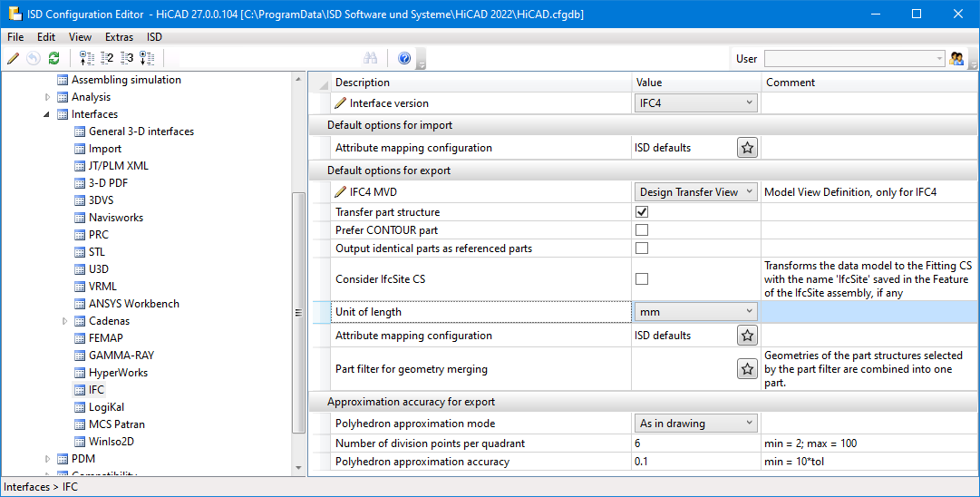Click the table icon next to HyperWorks

click(x=80, y=373)
